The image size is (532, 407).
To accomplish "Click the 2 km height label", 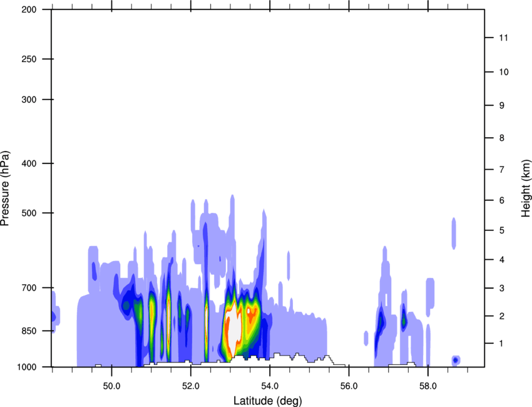I will pyautogui.click(x=502, y=316).
